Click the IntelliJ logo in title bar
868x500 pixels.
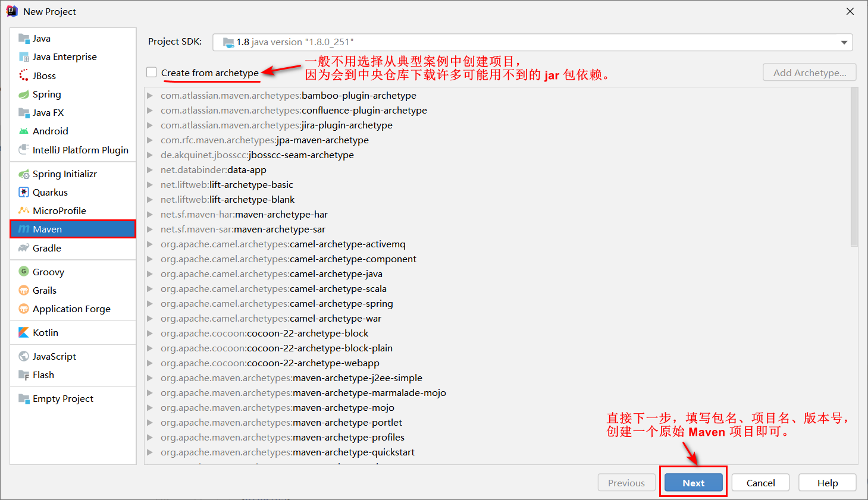pyautogui.click(x=12, y=11)
